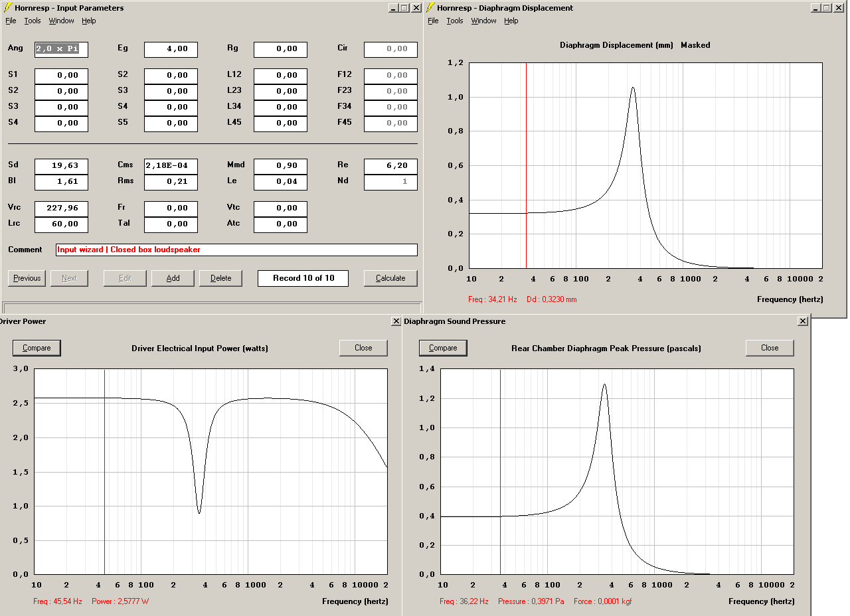Click Close button in Driver Power window
The height and width of the screenshot is (616, 850).
tap(363, 348)
